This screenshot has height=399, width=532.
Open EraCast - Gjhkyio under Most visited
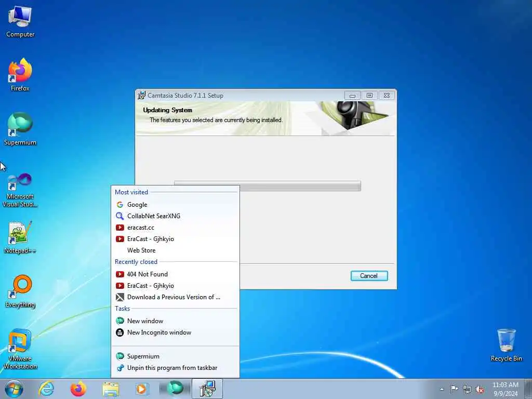tap(175, 239)
